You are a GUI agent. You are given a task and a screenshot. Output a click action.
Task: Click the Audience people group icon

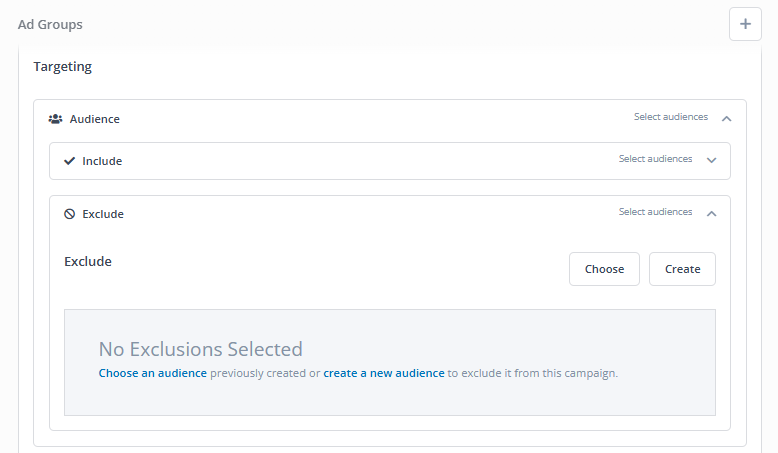(56, 119)
